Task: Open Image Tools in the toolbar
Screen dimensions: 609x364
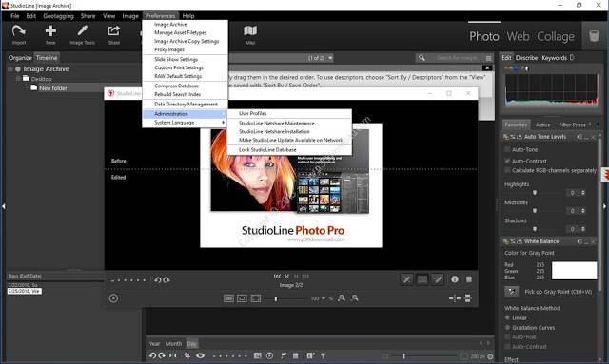Action: [x=83, y=34]
